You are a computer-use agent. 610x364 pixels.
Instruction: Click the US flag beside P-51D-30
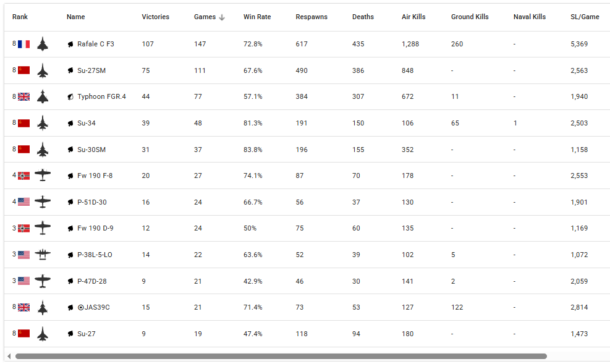tap(23, 202)
